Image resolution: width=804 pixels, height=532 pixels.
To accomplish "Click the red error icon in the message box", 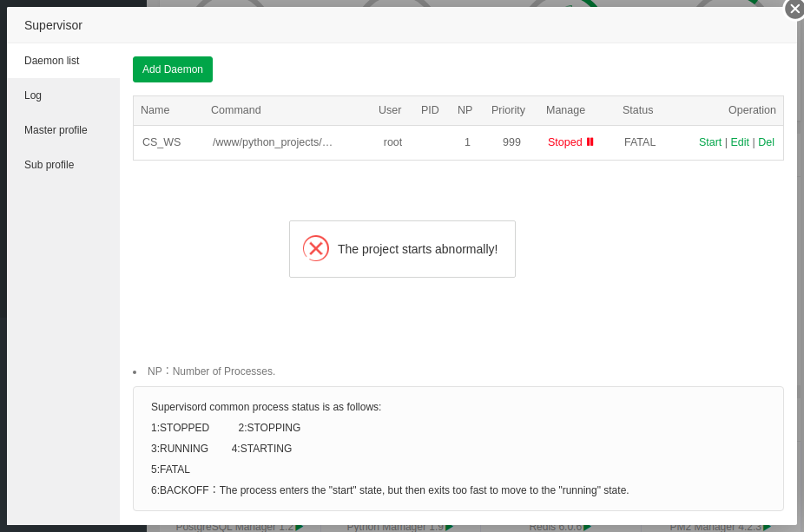I will [x=316, y=248].
